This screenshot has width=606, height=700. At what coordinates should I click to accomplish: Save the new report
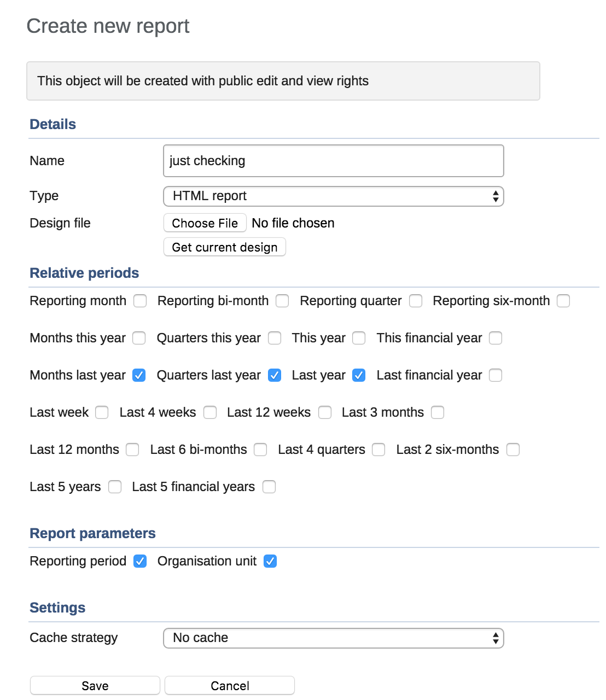point(95,686)
